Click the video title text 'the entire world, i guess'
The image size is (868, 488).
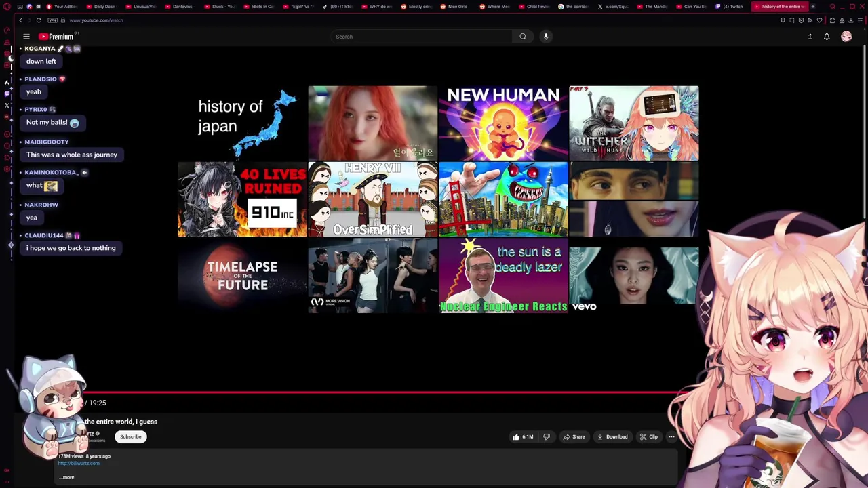(121, 422)
